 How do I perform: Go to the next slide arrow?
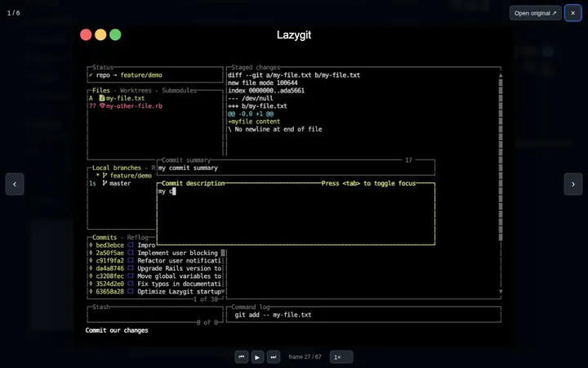pos(573,184)
